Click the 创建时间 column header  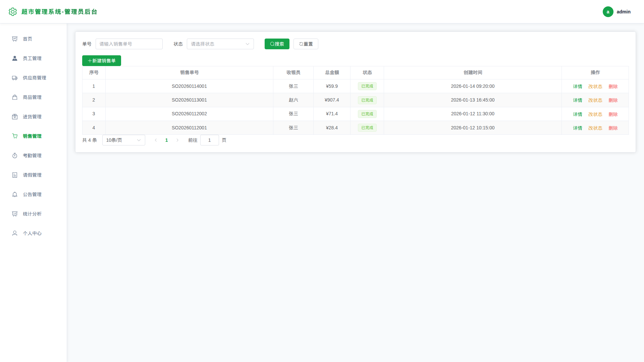473,72
